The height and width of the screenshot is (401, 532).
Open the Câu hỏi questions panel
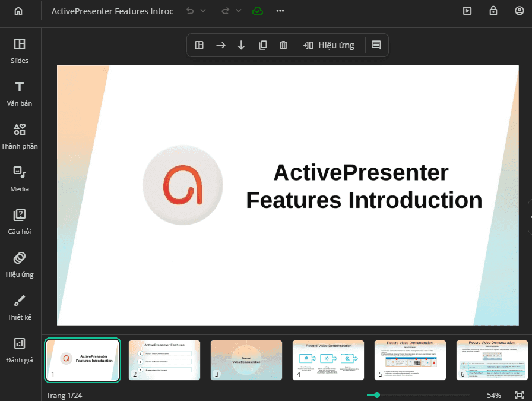click(x=20, y=222)
